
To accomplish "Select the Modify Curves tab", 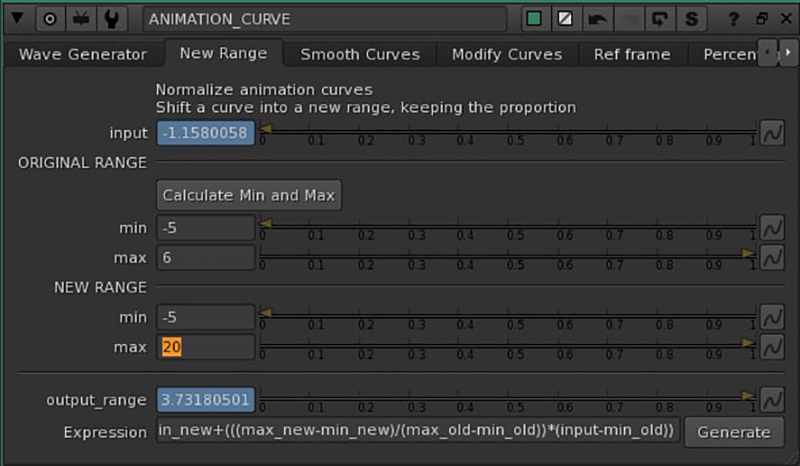I will point(507,54).
